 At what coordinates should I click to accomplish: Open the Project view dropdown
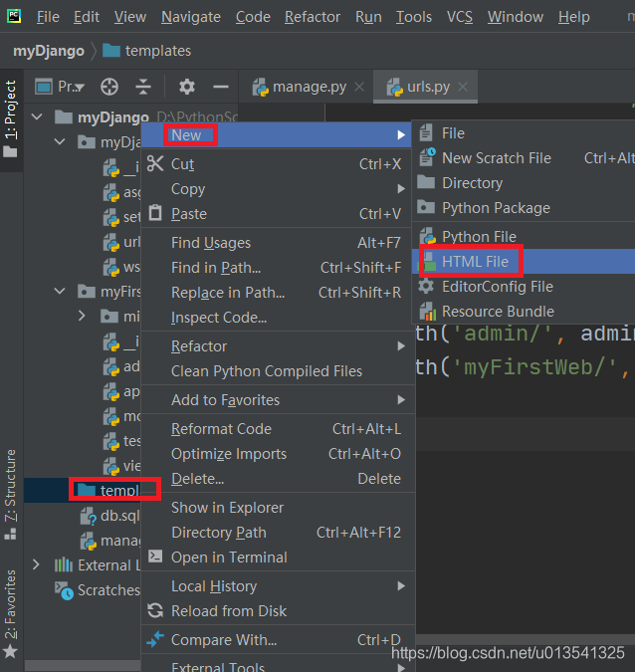pos(60,87)
